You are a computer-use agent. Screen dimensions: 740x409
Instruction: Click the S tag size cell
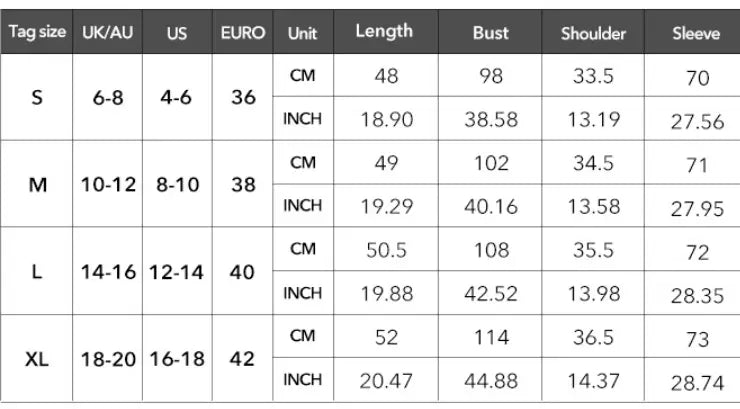[x=37, y=99]
